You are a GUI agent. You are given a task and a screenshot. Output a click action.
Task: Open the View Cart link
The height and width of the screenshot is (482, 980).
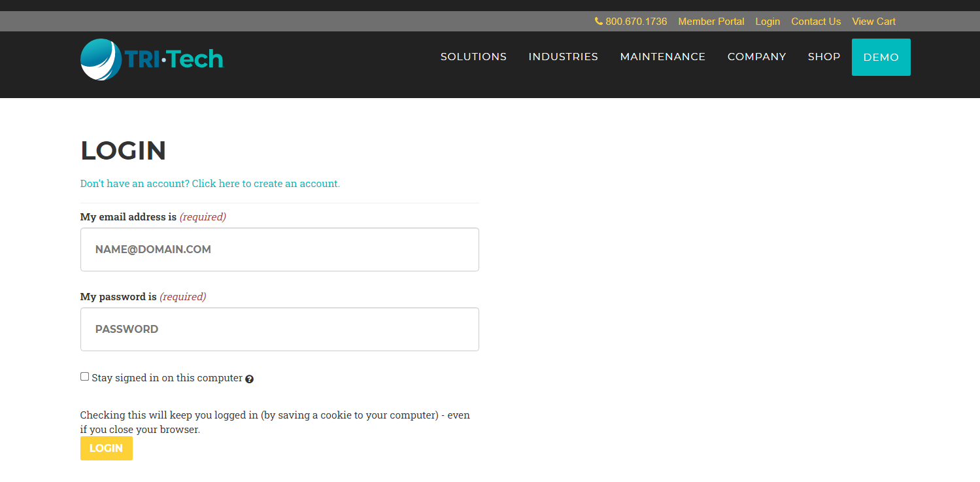pyautogui.click(x=873, y=22)
